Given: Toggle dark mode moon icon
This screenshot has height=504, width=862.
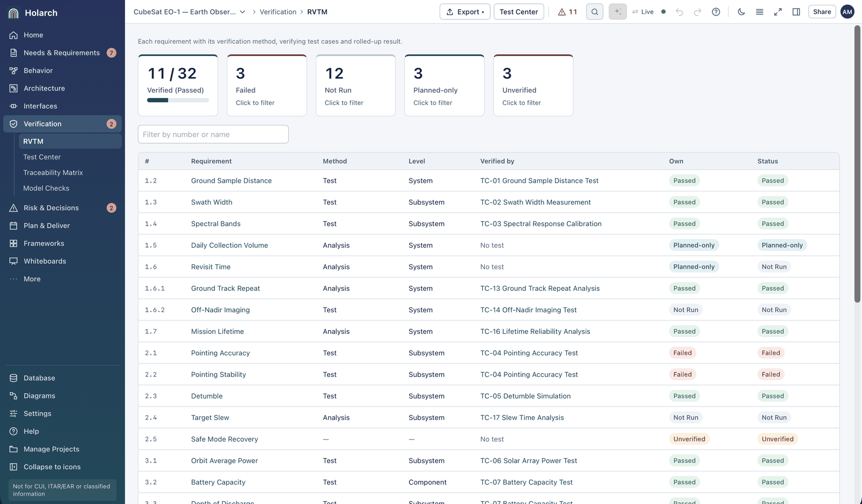Looking at the screenshot, I should 741,12.
